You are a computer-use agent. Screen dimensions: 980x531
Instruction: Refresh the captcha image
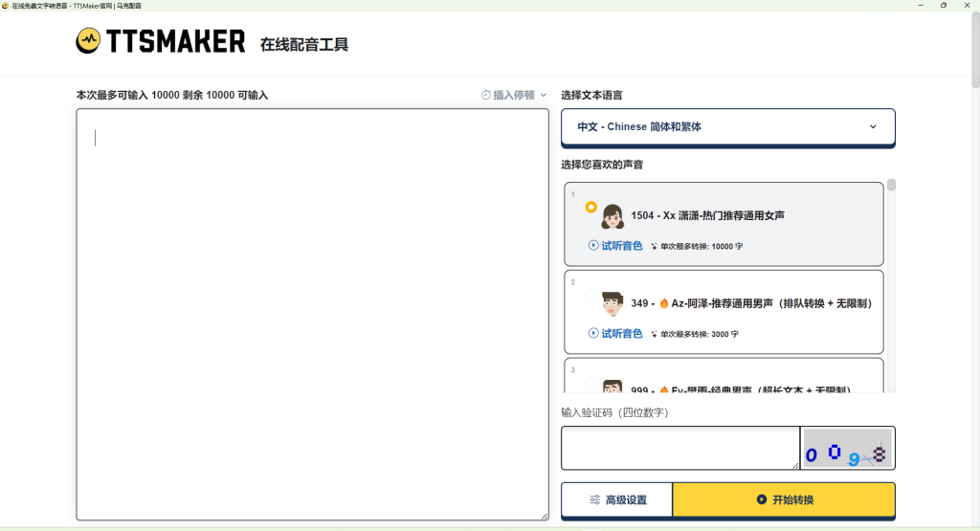(x=847, y=448)
